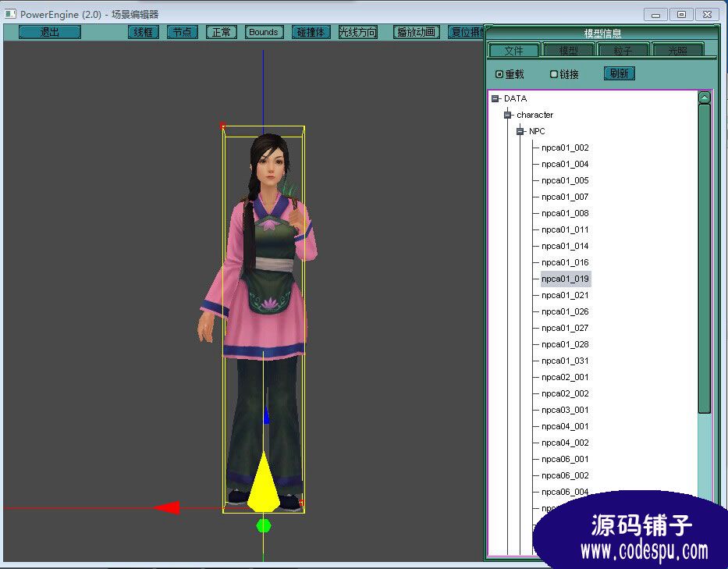Click the small blue Z-axis arrow gizmo
Viewport: 728px width, 569px height.
pos(266,416)
